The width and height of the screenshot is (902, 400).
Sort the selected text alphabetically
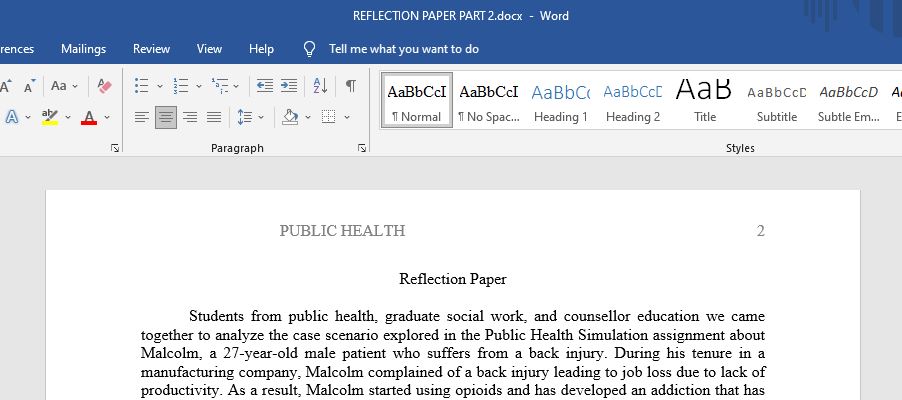point(320,86)
